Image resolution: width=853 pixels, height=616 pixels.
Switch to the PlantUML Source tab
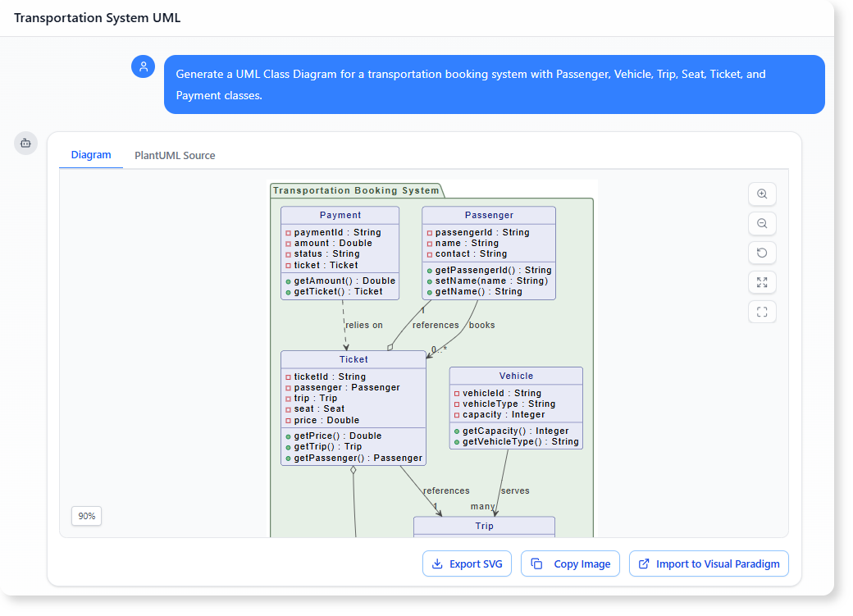click(x=175, y=155)
